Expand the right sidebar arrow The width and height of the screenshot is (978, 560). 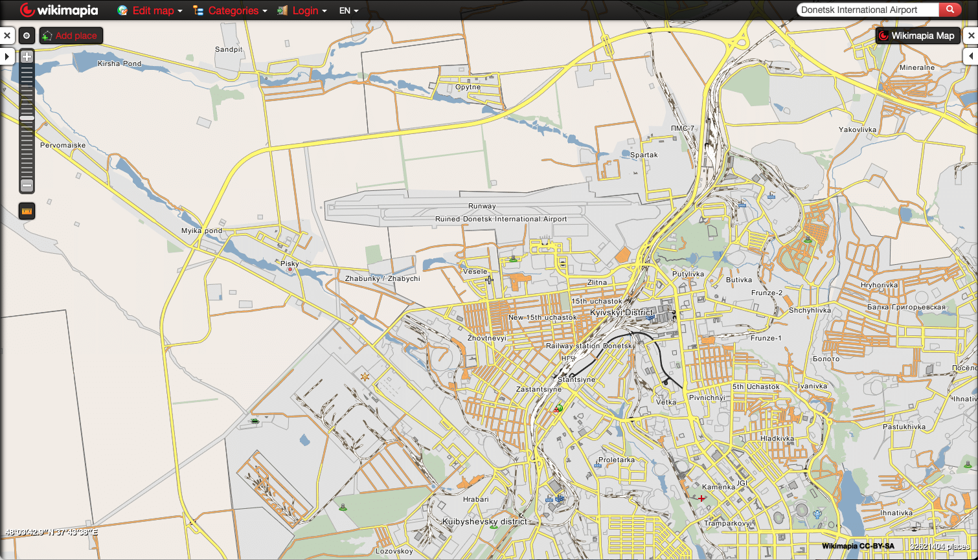coord(971,57)
